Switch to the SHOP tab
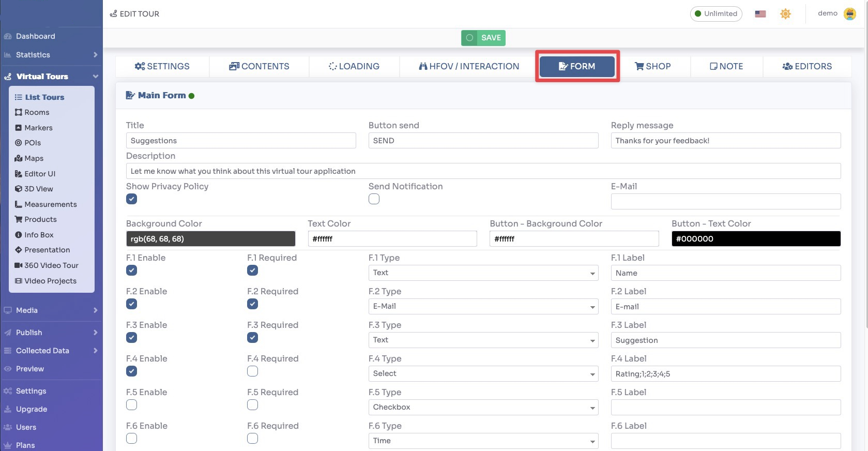The image size is (868, 451). pos(653,66)
